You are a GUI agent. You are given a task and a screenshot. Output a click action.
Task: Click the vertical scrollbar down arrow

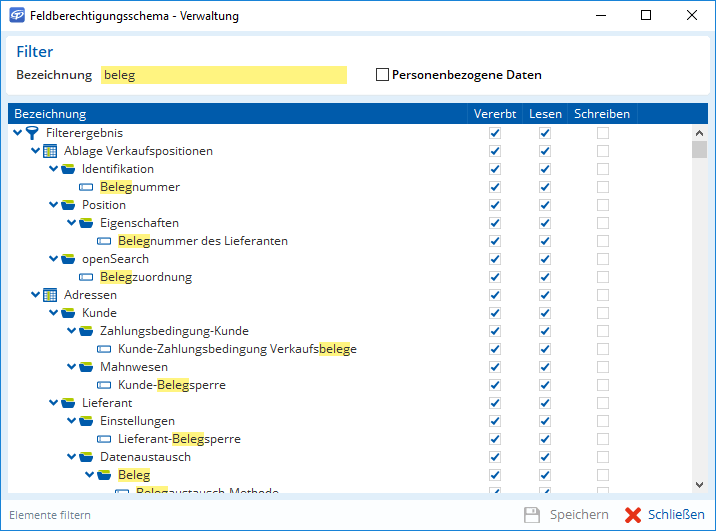tap(700, 484)
